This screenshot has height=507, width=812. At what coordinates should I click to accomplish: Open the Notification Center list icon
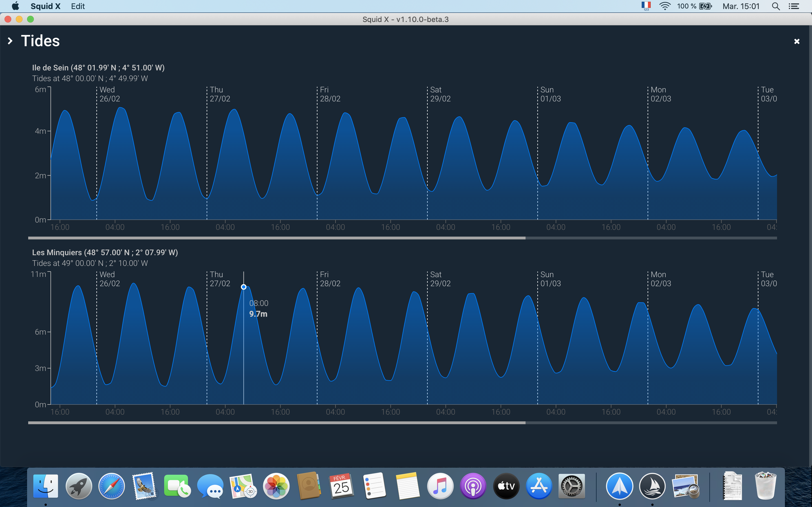click(x=794, y=6)
